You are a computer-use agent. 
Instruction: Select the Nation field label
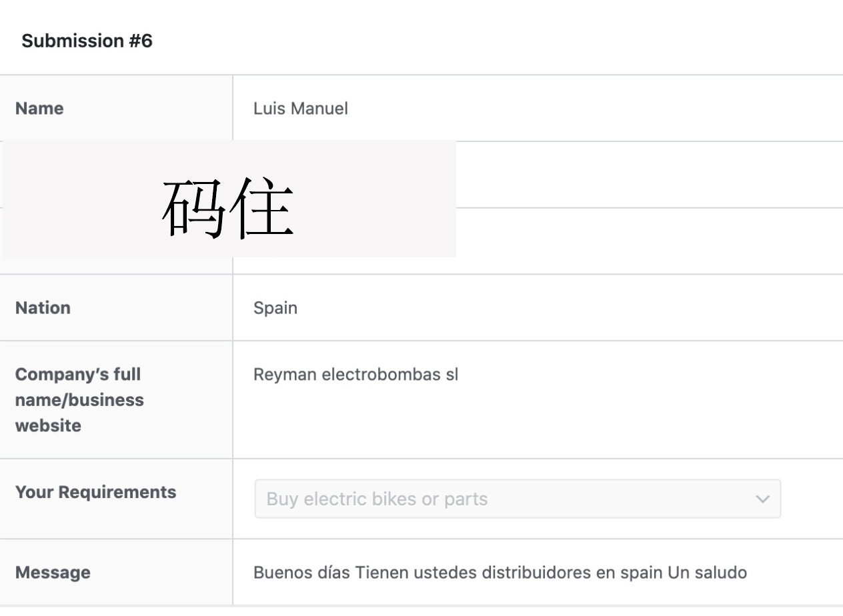[43, 308]
